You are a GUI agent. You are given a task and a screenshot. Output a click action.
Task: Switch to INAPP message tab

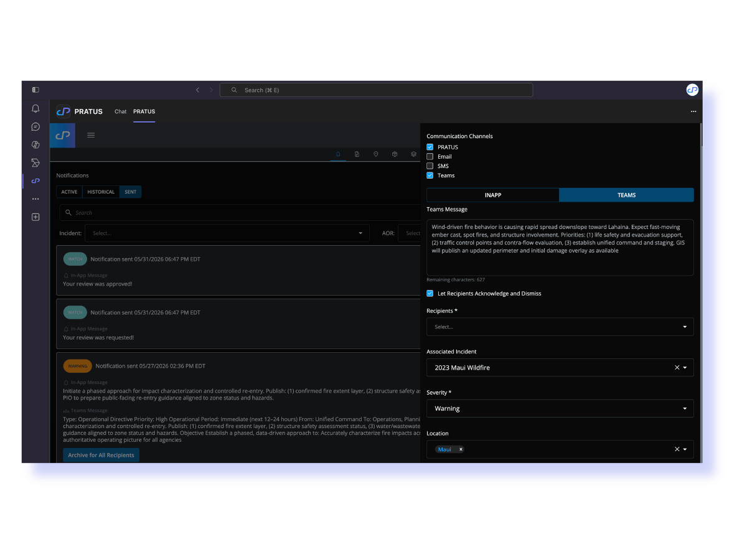[493, 195]
